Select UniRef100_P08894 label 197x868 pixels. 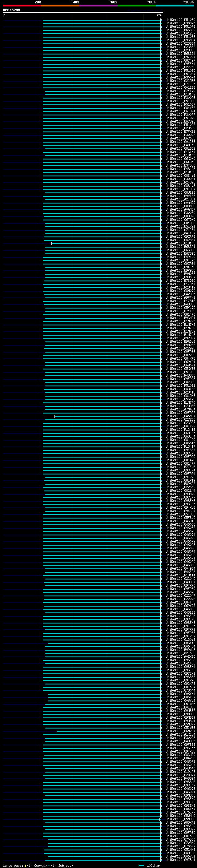[x=180, y=779]
